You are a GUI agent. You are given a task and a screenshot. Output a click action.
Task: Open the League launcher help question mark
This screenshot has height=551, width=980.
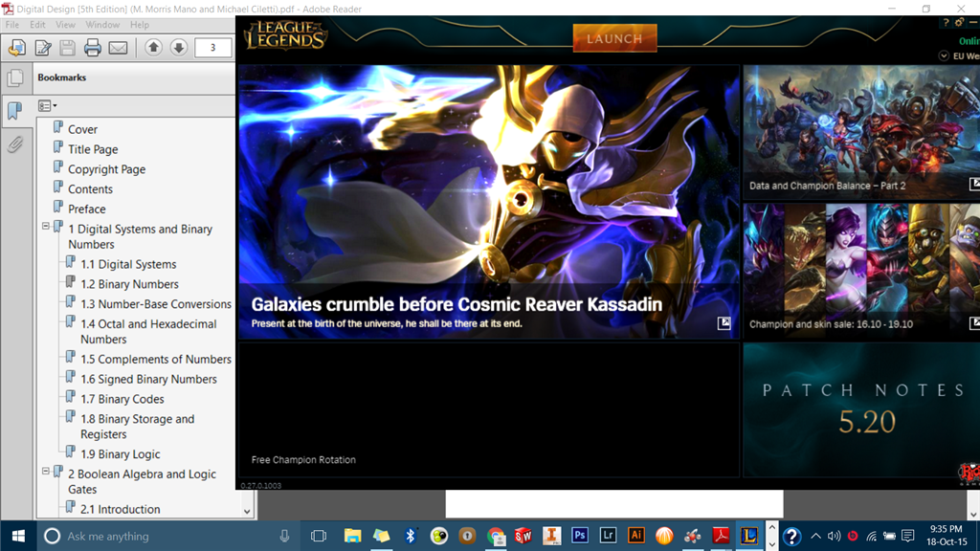(946, 23)
